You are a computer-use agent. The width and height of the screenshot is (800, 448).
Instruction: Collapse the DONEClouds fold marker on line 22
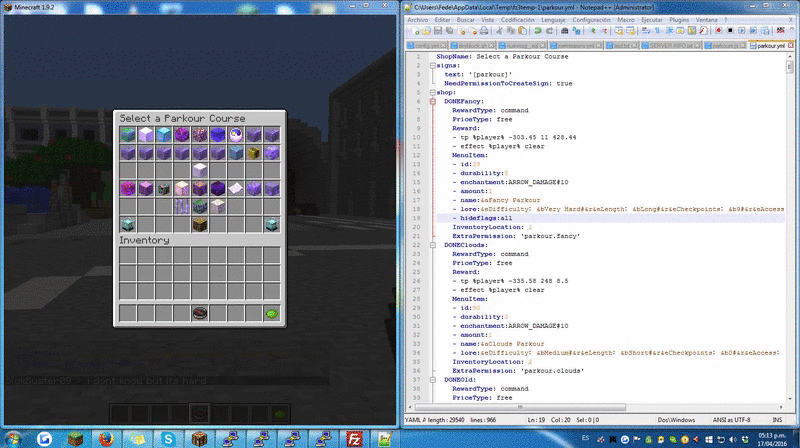pyautogui.click(x=433, y=245)
